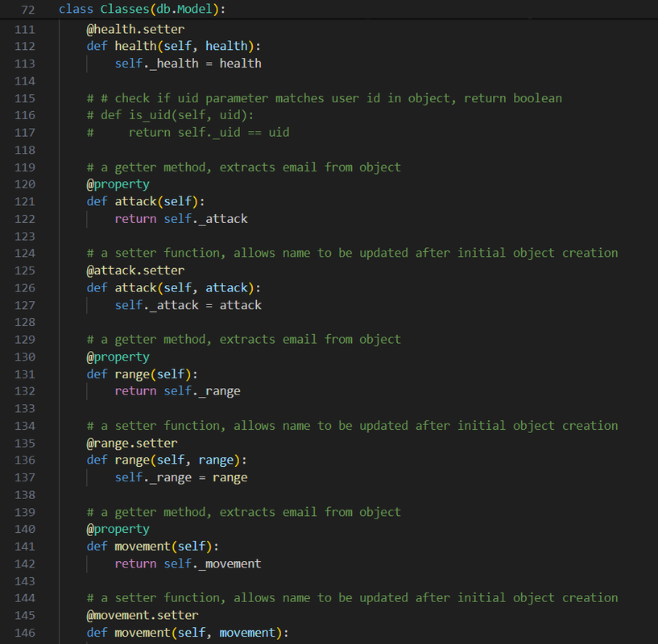Click '@property' decorator on line 130
658x644 pixels.
[118, 357]
